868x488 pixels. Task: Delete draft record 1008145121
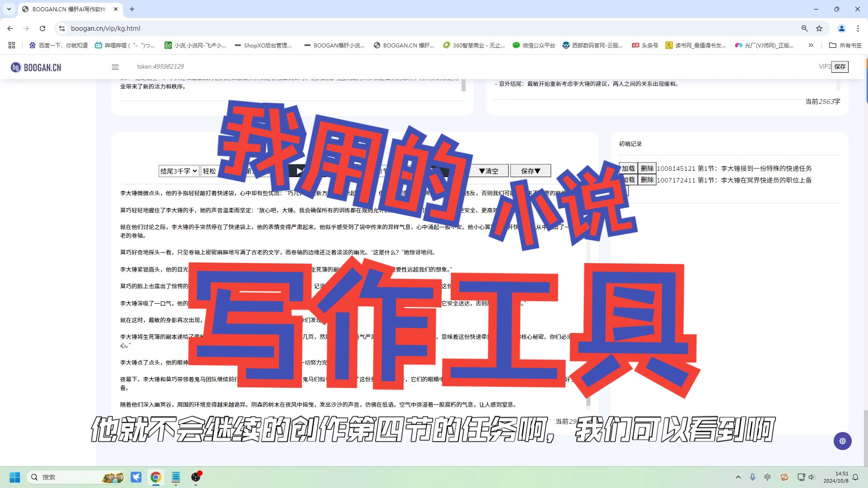647,168
